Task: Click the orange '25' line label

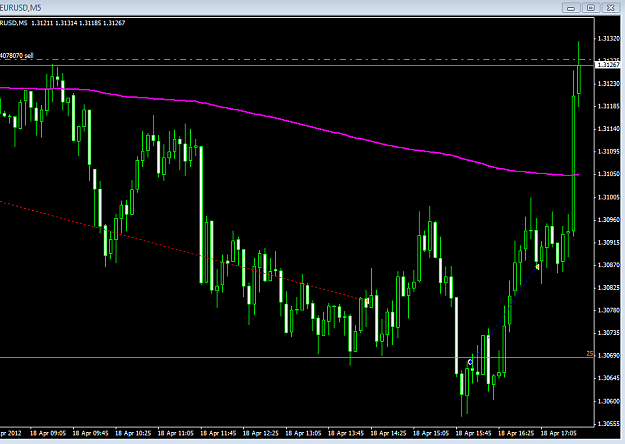Action: point(590,354)
